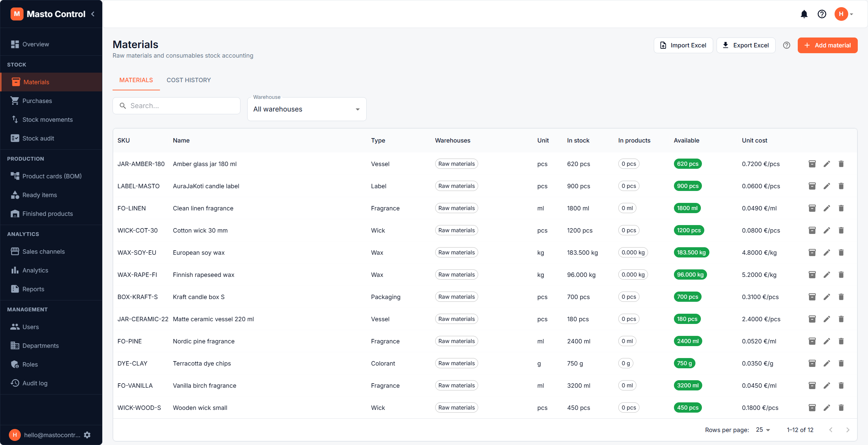Collapse the sidebar with chevron
868x445 pixels.
click(x=93, y=14)
